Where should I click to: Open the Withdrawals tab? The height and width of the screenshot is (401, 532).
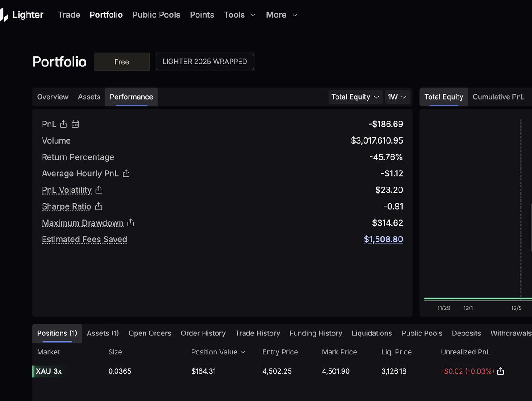[x=511, y=333]
